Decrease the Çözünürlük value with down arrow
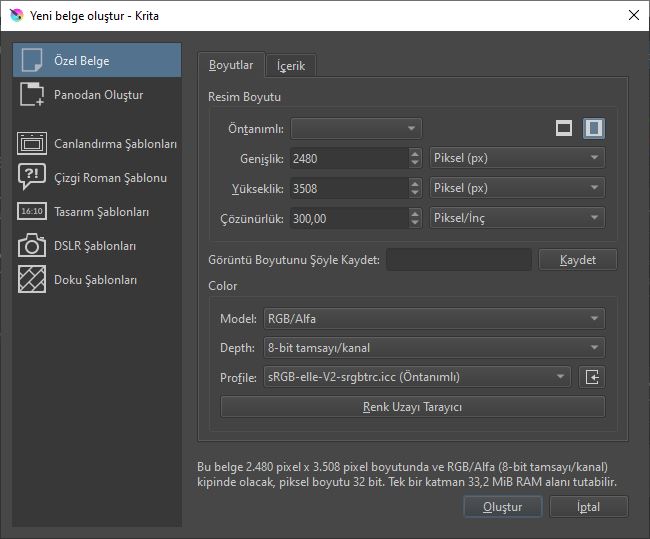 (415, 223)
